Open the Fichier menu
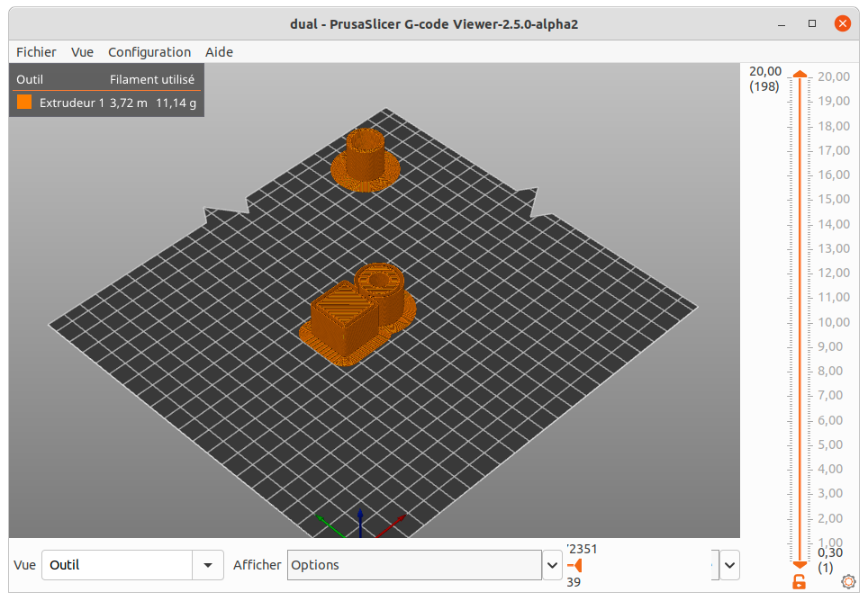The height and width of the screenshot is (601, 868). [x=36, y=52]
